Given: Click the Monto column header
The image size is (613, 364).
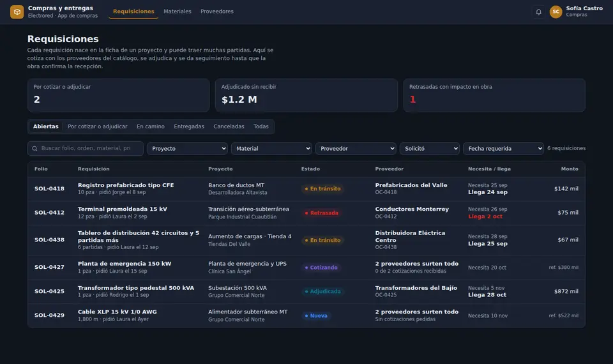Looking at the screenshot, I should 570,169.
